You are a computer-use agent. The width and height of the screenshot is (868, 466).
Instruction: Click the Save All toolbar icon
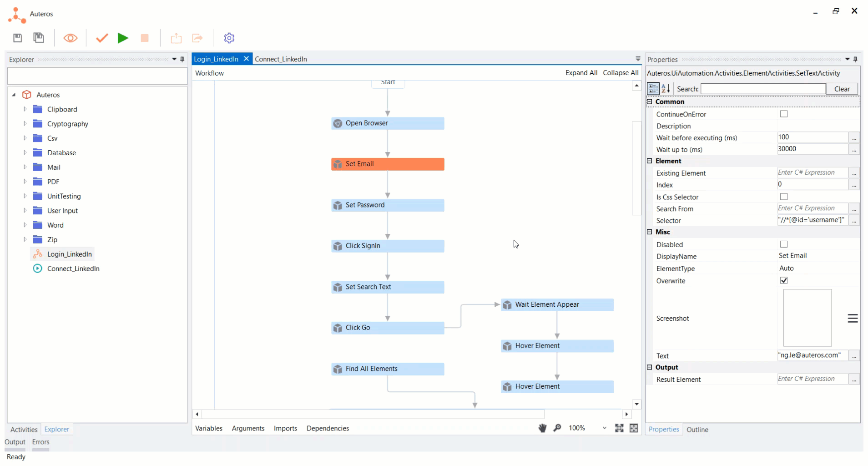pos(39,38)
